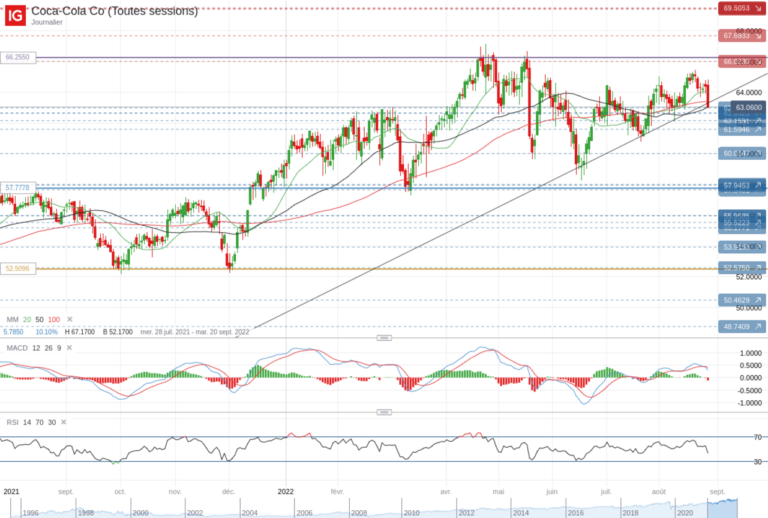Select the 50.4629 price level arrow

[x=759, y=299]
